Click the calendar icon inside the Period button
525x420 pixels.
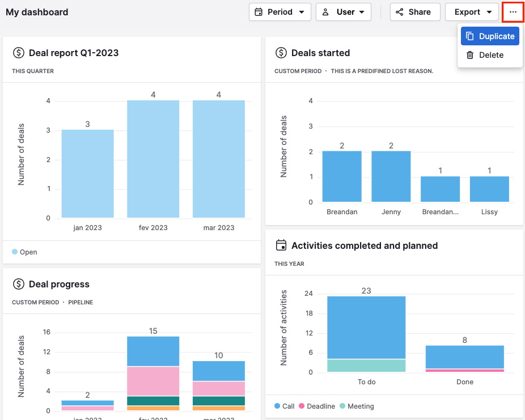pos(257,11)
